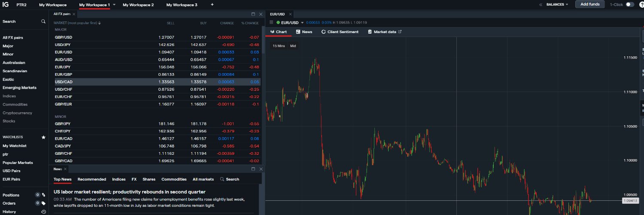Select the Shares news tab

pos(149,179)
